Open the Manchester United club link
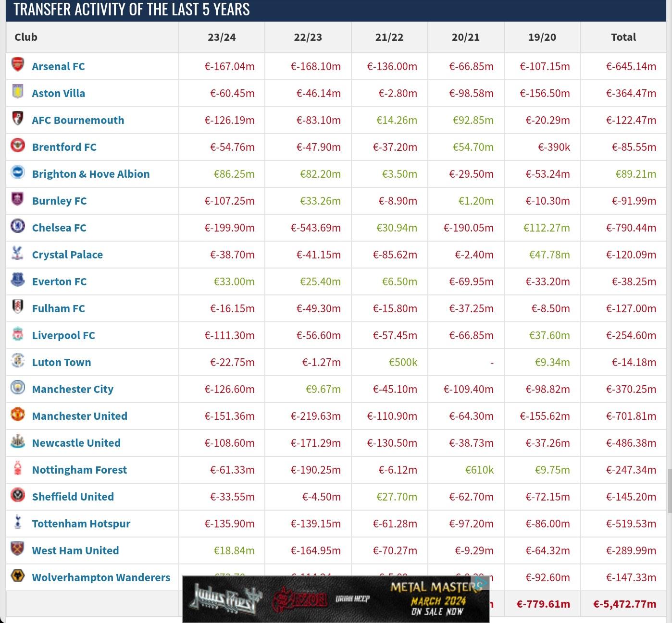Screen dimensions: 672x623 click(80, 416)
